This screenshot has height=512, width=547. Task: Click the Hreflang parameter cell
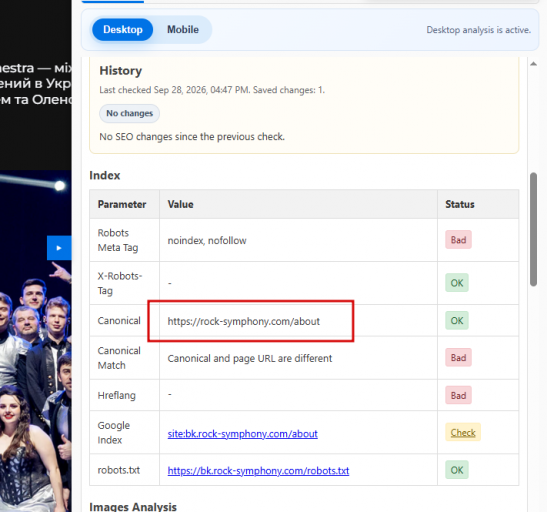[125, 395]
